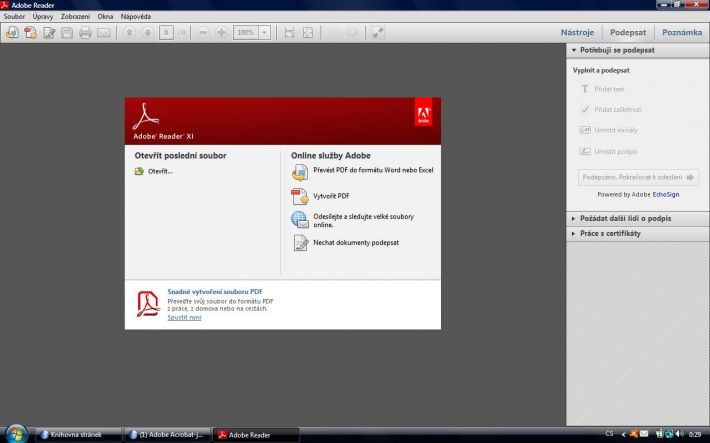This screenshot has width=710, height=443.
Task: Click the network connection tray icon
Action: pos(669,434)
